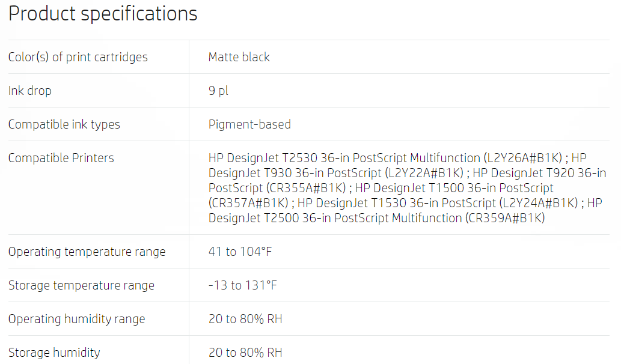Click the 'Compatible ink types' label
The height and width of the screenshot is (364, 621).
64,124
